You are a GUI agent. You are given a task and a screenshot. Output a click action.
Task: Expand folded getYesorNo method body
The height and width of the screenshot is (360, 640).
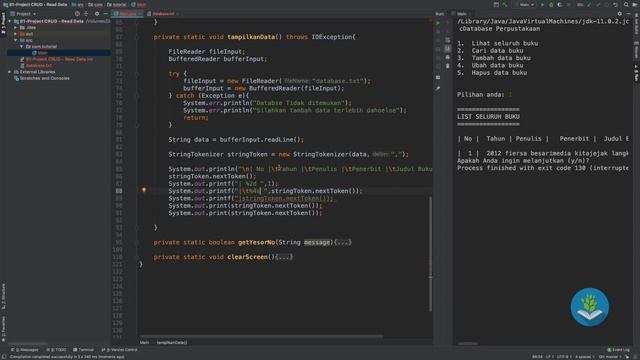343,242
